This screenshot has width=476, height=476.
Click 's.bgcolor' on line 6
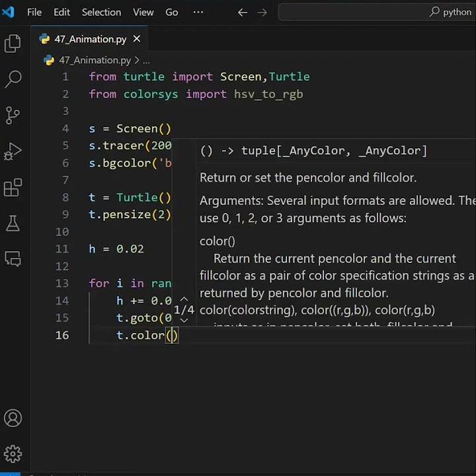point(120,163)
